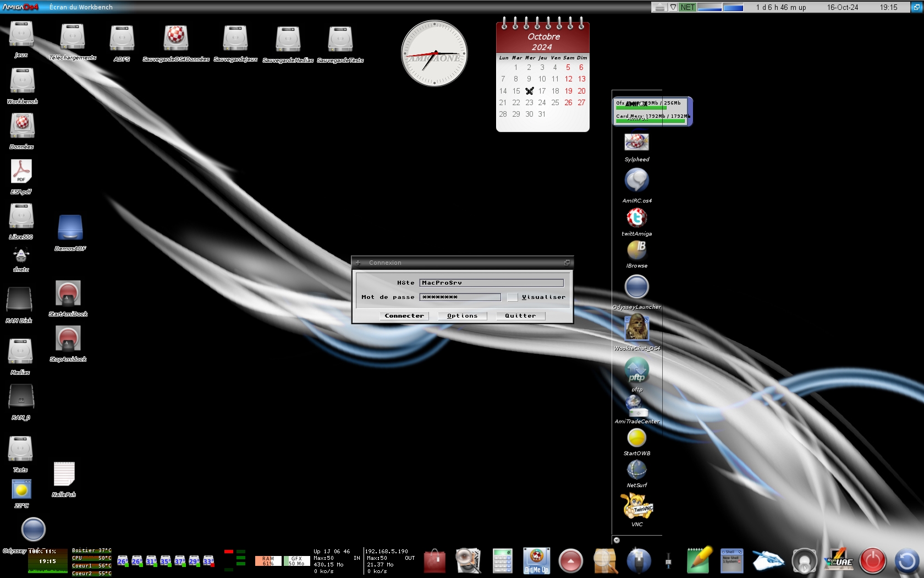Click the blue restart dock icon
The height and width of the screenshot is (578, 924).
pyautogui.click(x=907, y=561)
